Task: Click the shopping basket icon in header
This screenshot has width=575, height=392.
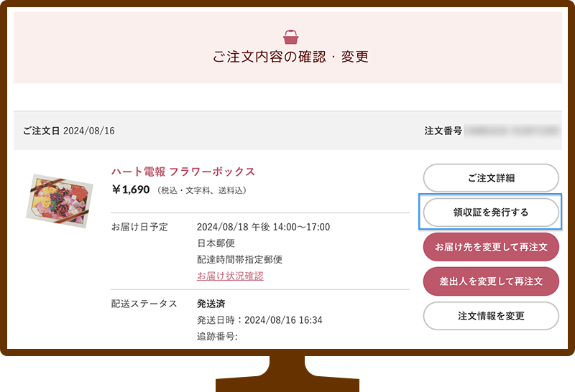Action: pos(291,37)
